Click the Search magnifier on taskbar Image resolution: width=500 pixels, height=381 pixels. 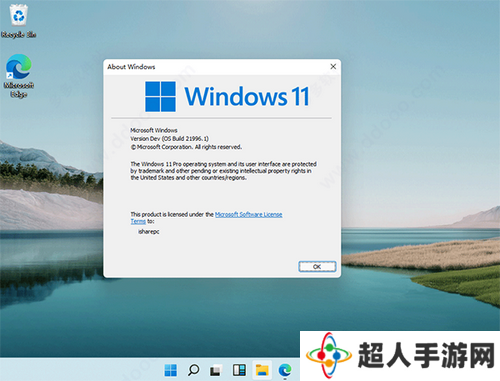coord(193,370)
